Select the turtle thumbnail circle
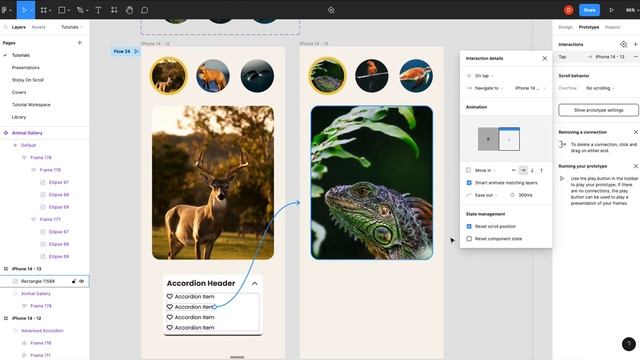The width and height of the screenshot is (640, 360). (x=416, y=76)
